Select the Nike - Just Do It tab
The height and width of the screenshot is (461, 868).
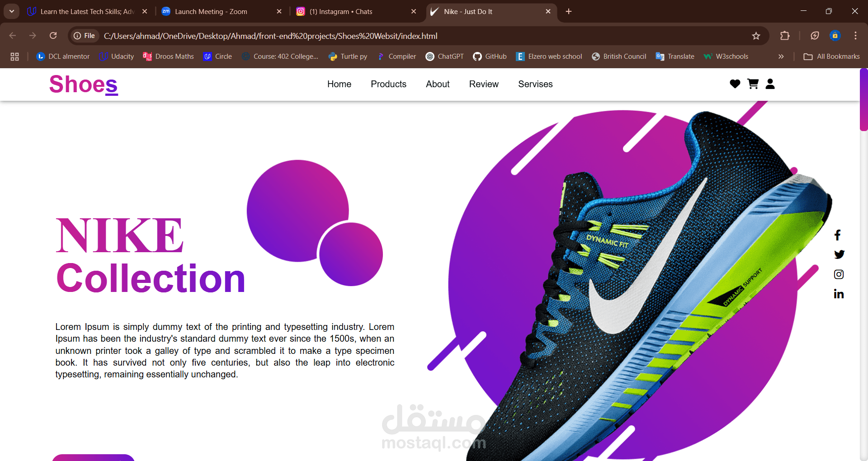[491, 11]
